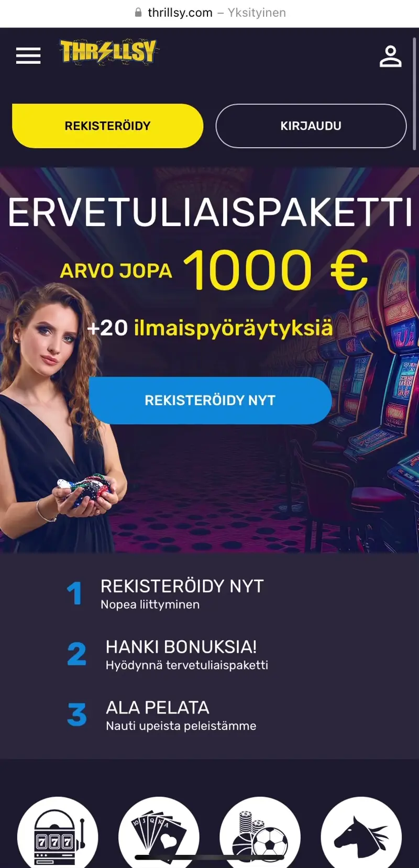This screenshot has width=419, height=868.
Task: Click step 2 HANKI BONUKSIA! heading
Action: [x=181, y=647]
